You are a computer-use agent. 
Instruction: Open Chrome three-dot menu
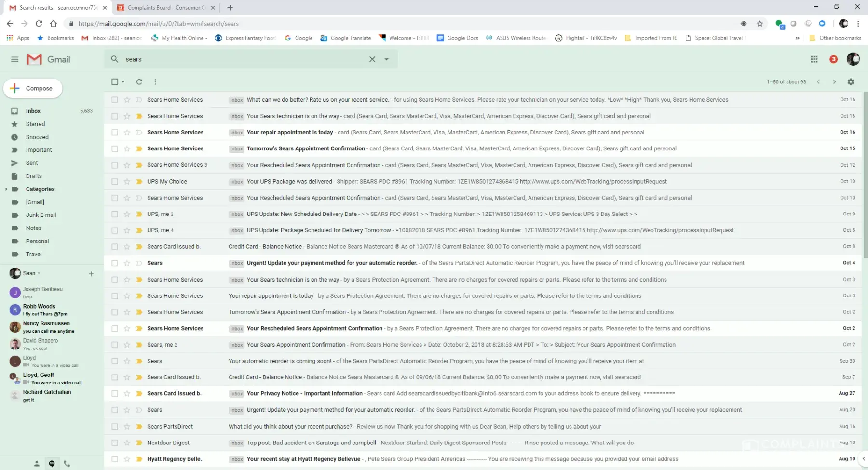point(858,23)
